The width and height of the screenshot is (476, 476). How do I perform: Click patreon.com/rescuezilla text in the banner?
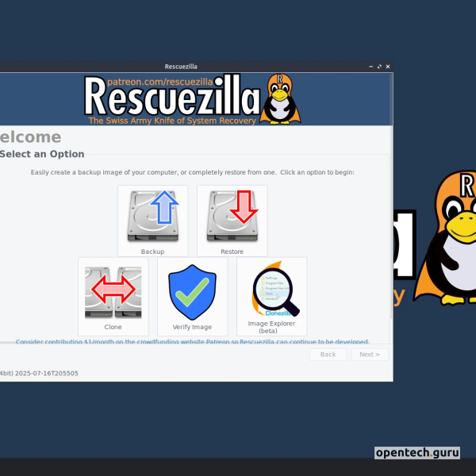[x=160, y=82]
